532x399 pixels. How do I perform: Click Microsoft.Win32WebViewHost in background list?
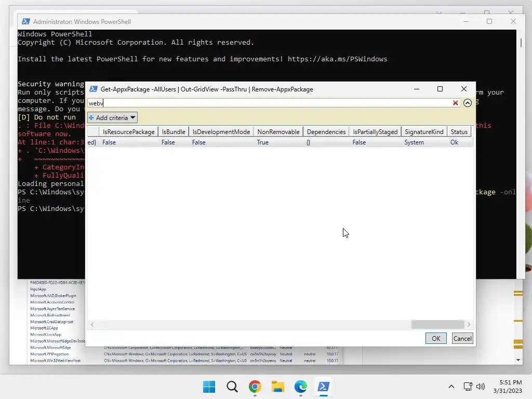pyautogui.click(x=55, y=361)
